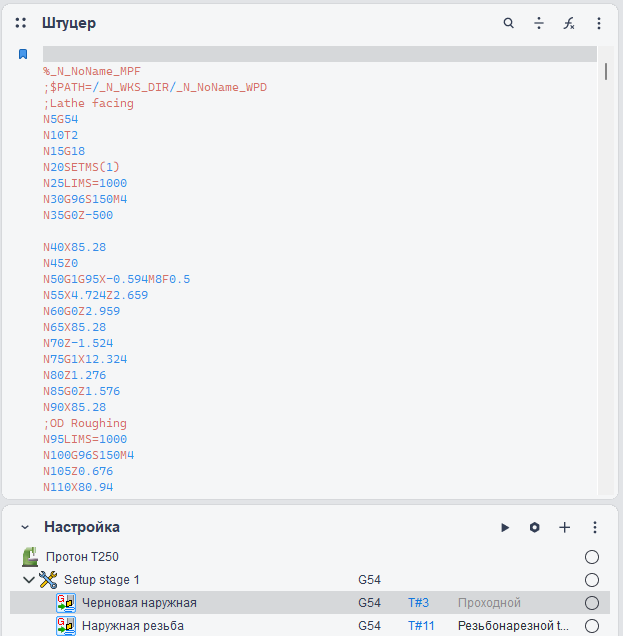Click the T#3 tool link
This screenshot has width=623, height=636.
coord(418,603)
